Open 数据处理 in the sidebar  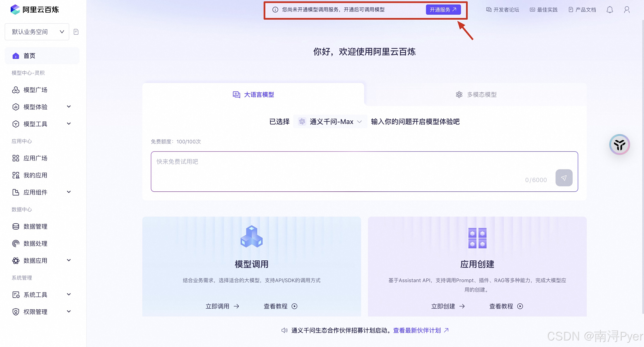coord(42,243)
